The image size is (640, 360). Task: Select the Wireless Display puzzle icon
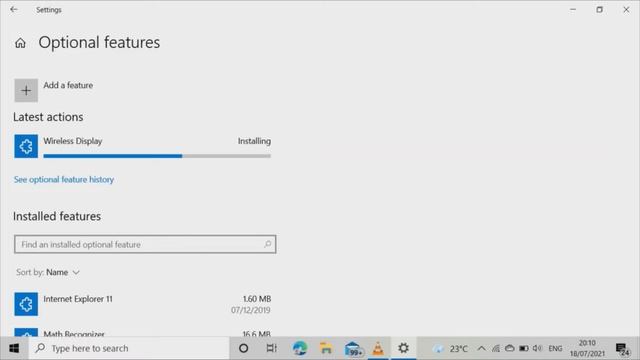26,146
